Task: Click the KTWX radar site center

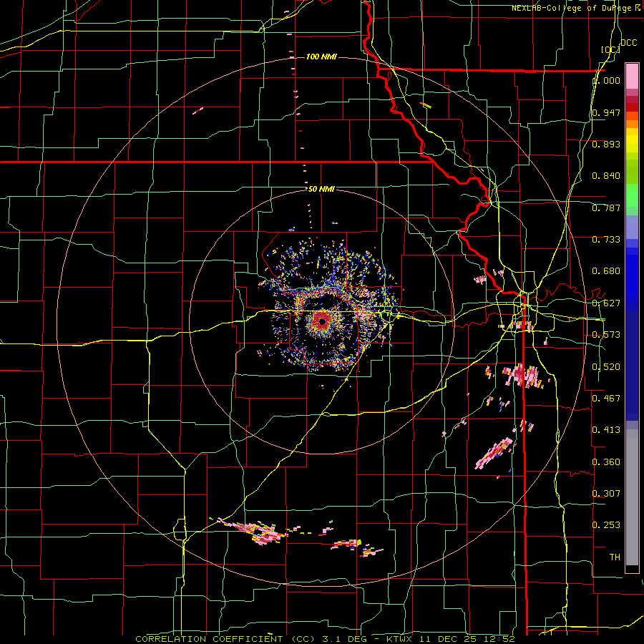Action: (322, 321)
